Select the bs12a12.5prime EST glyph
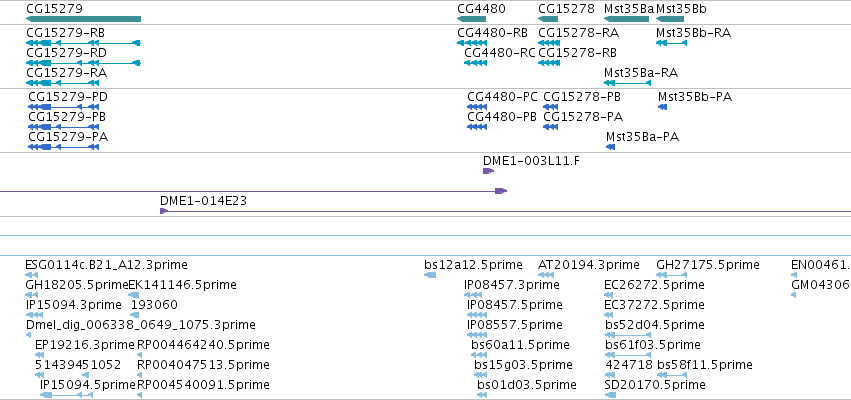 coord(430,275)
